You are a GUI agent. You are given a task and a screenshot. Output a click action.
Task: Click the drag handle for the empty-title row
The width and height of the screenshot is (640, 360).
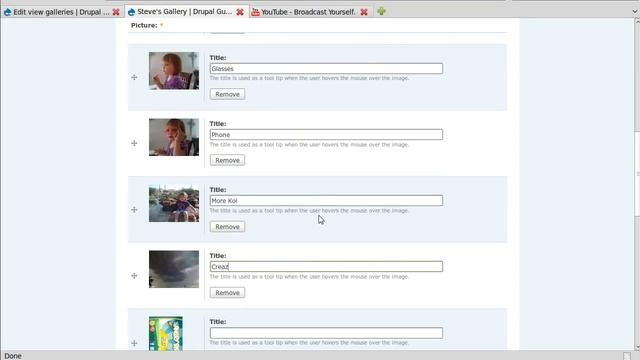click(x=134, y=343)
